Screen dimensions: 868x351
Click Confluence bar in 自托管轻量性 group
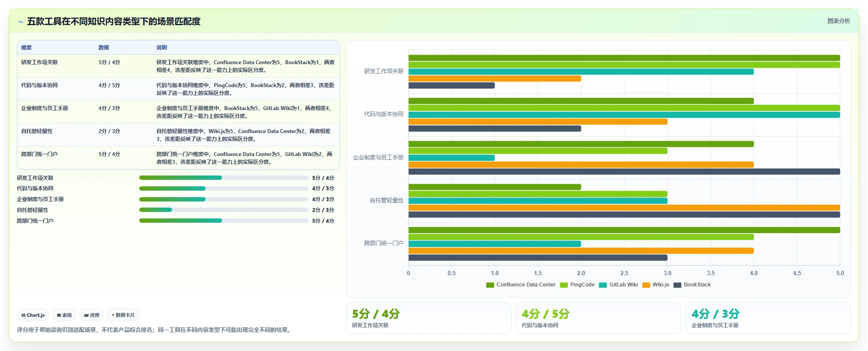pos(495,187)
